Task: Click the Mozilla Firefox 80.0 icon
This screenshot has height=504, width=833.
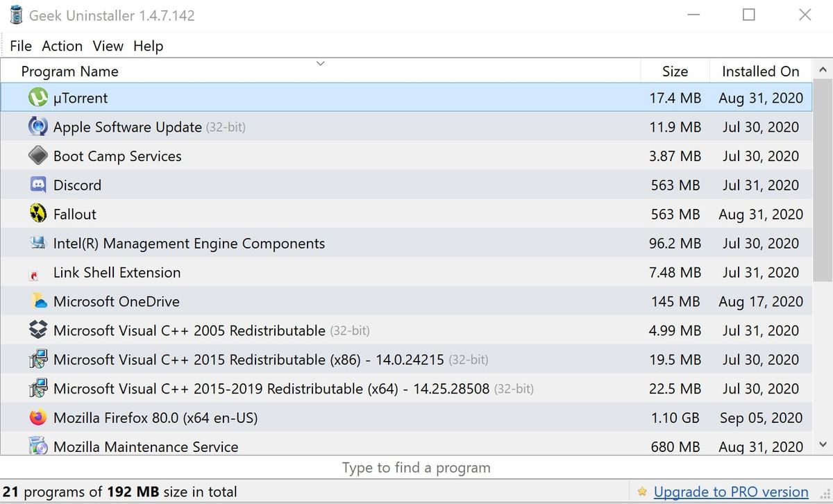Action: pos(37,418)
